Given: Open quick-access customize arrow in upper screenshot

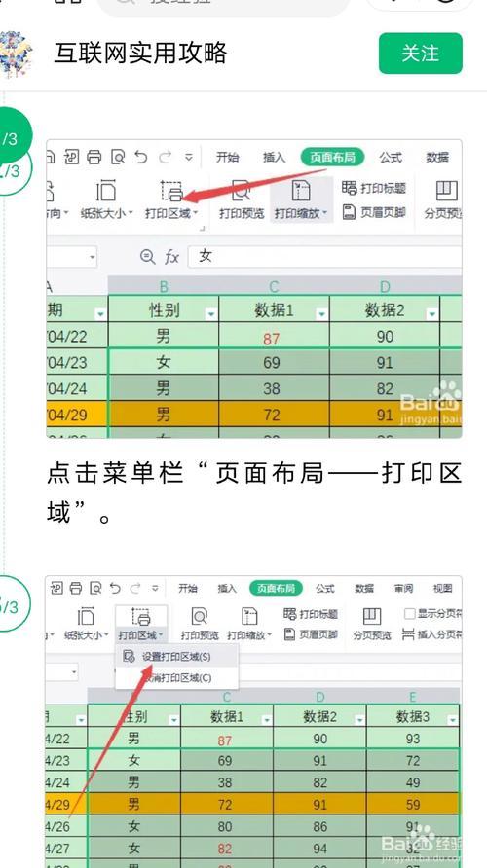Looking at the screenshot, I should click(x=188, y=158).
